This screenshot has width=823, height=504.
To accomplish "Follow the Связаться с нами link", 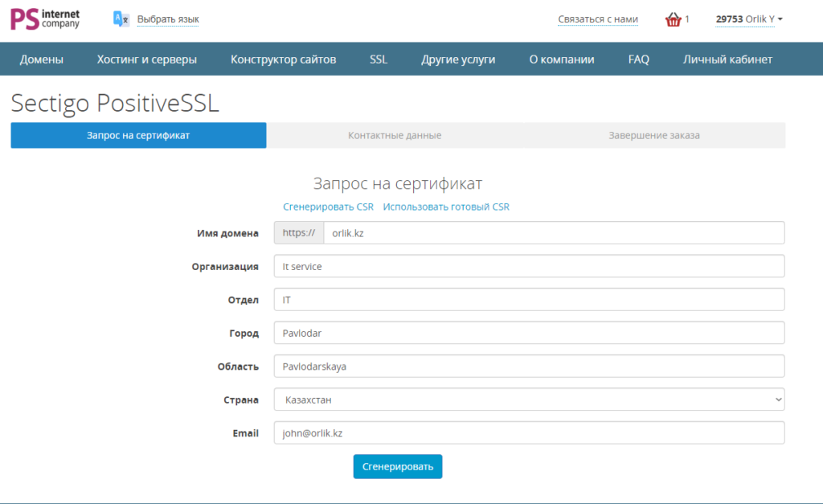I will tap(598, 19).
